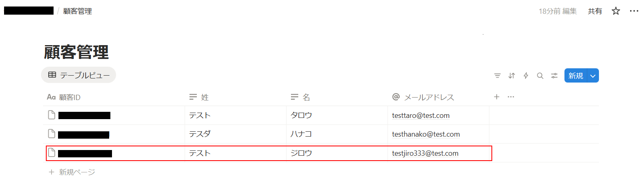Click the lightning bolt automation icon
Screen dimensions: 644x185
526,76
